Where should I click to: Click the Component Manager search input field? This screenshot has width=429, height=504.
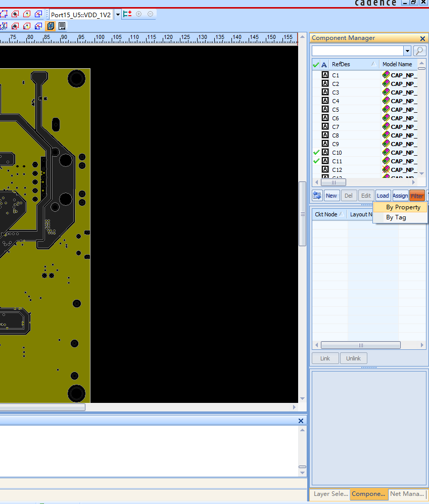tap(358, 51)
